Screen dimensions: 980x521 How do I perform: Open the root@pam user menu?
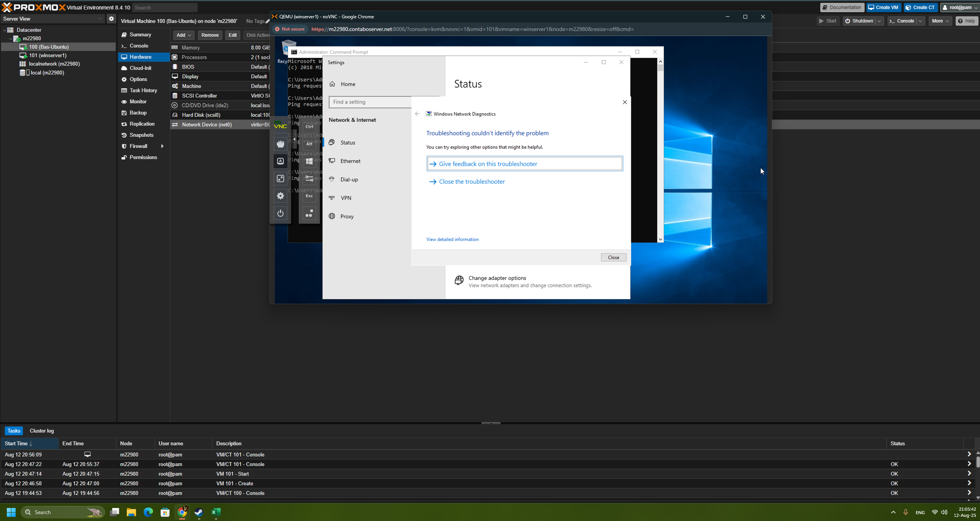click(x=959, y=7)
